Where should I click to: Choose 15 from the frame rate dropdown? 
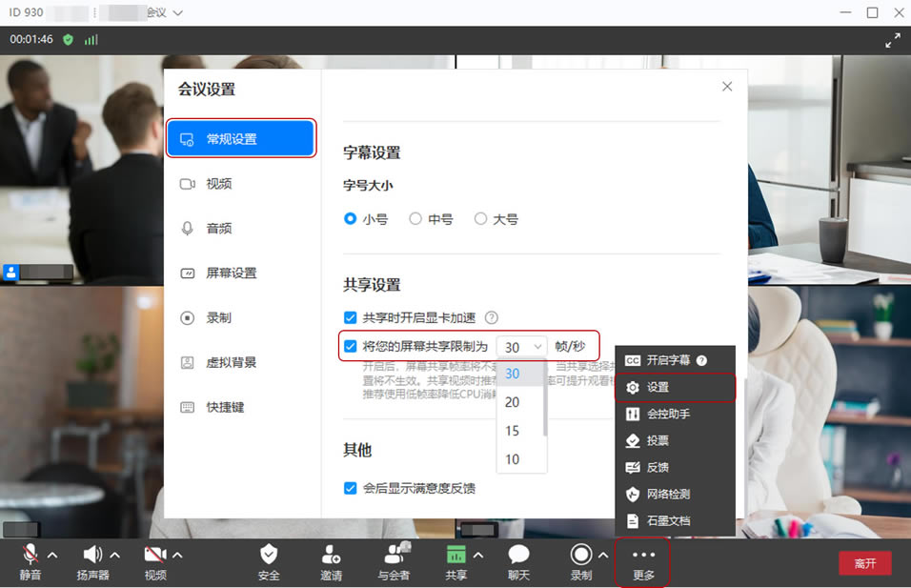513,431
